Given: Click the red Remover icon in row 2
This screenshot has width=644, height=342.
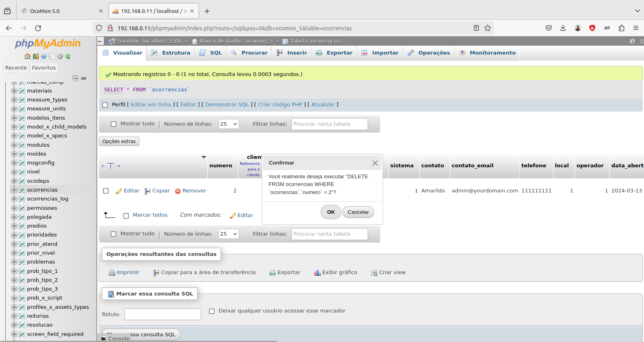Looking at the screenshot, I should coord(178,191).
